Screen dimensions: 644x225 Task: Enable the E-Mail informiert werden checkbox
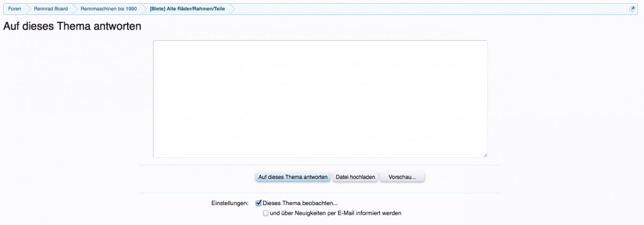click(x=265, y=213)
